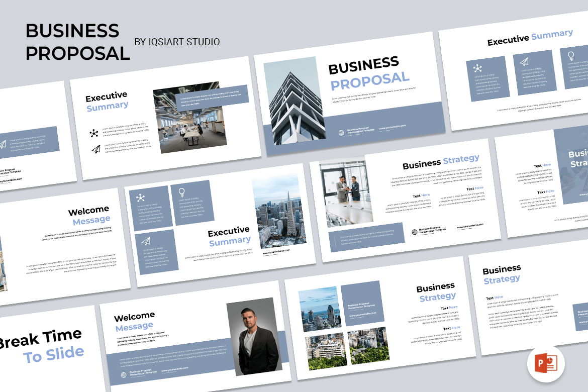588x392 pixels.
Task: Click the 'Business Strategy' heading on the bottom-right text slide
Action: (x=502, y=274)
